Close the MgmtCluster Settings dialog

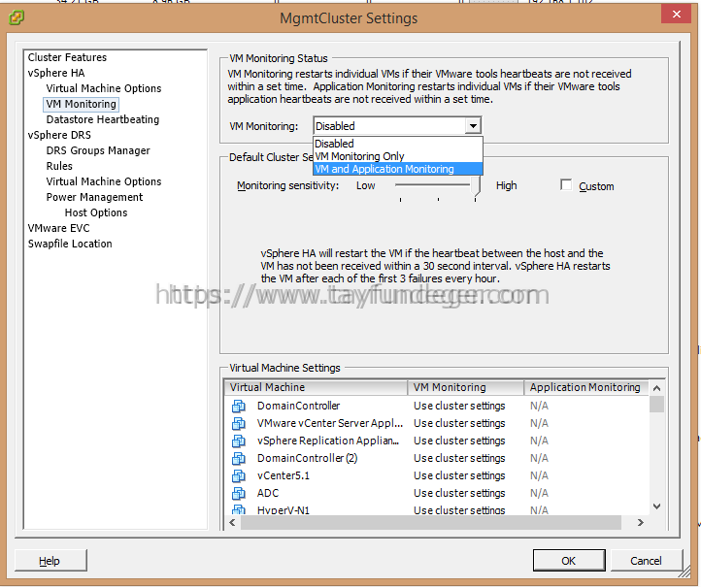677,14
